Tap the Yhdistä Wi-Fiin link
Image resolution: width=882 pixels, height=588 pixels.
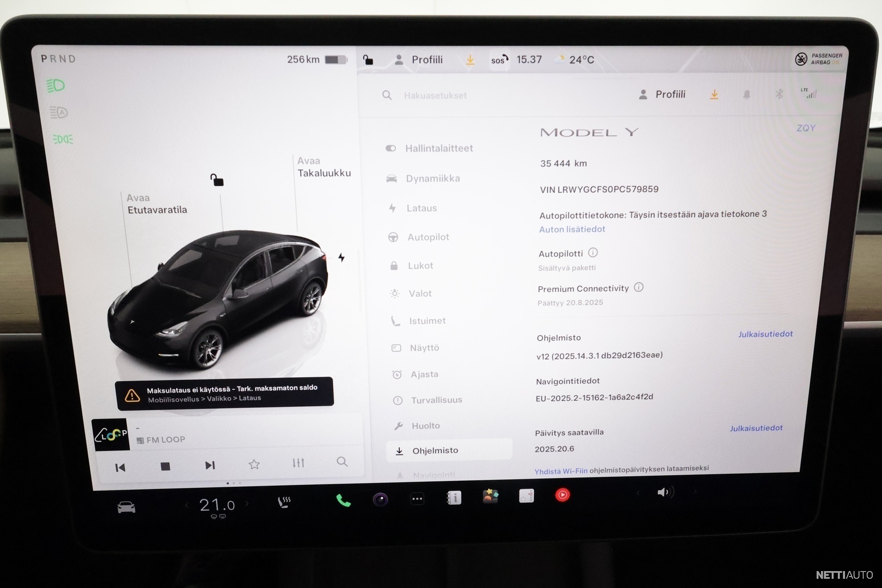tap(561, 471)
